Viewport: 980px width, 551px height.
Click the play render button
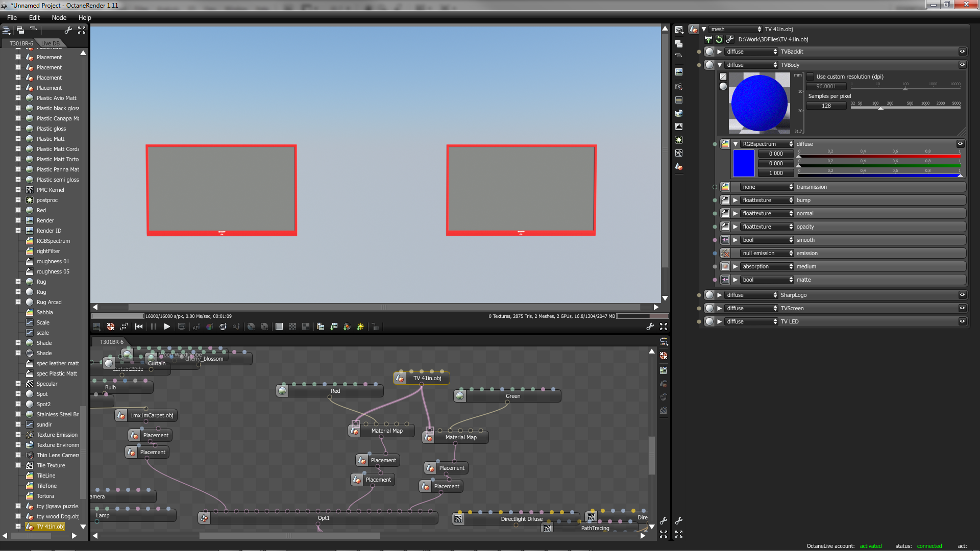point(167,327)
